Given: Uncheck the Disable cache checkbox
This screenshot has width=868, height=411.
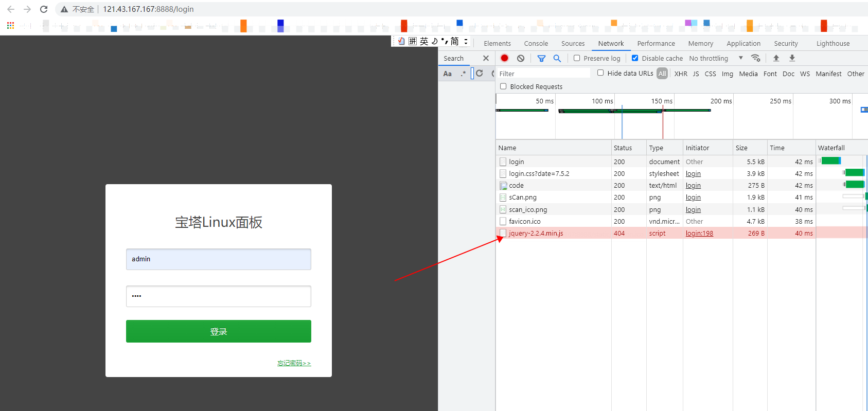Looking at the screenshot, I should pos(635,58).
